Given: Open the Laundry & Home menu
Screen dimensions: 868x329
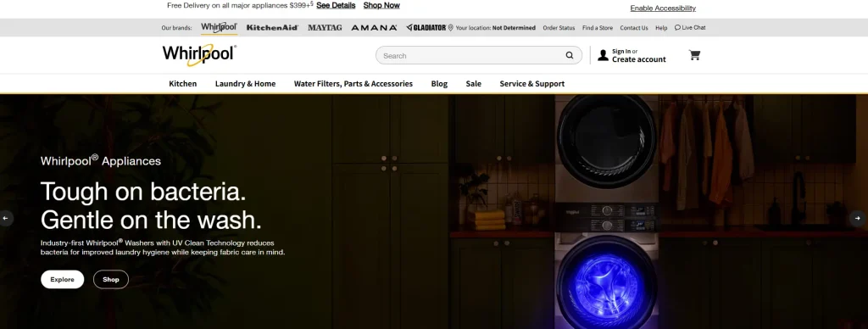Looking at the screenshot, I should [x=245, y=84].
